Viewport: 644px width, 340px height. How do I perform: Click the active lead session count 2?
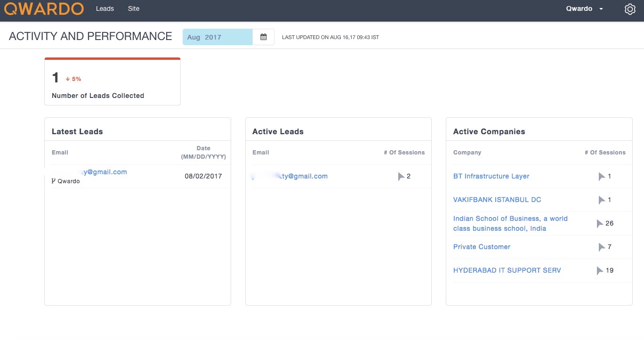[x=409, y=176]
